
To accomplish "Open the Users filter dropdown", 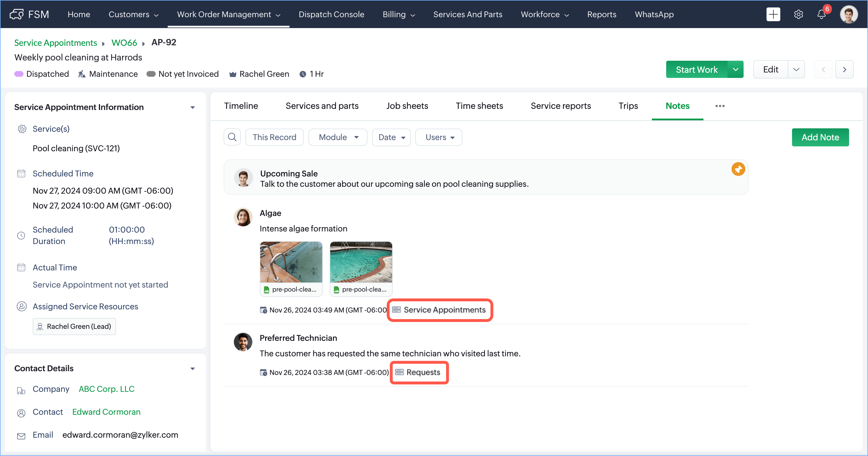I will (439, 137).
